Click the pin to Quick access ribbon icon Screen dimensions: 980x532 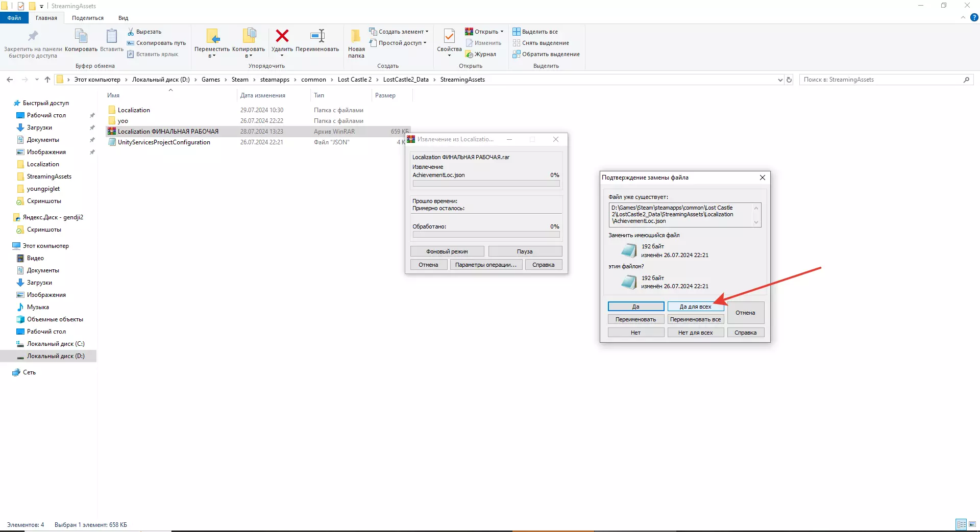coord(33,36)
